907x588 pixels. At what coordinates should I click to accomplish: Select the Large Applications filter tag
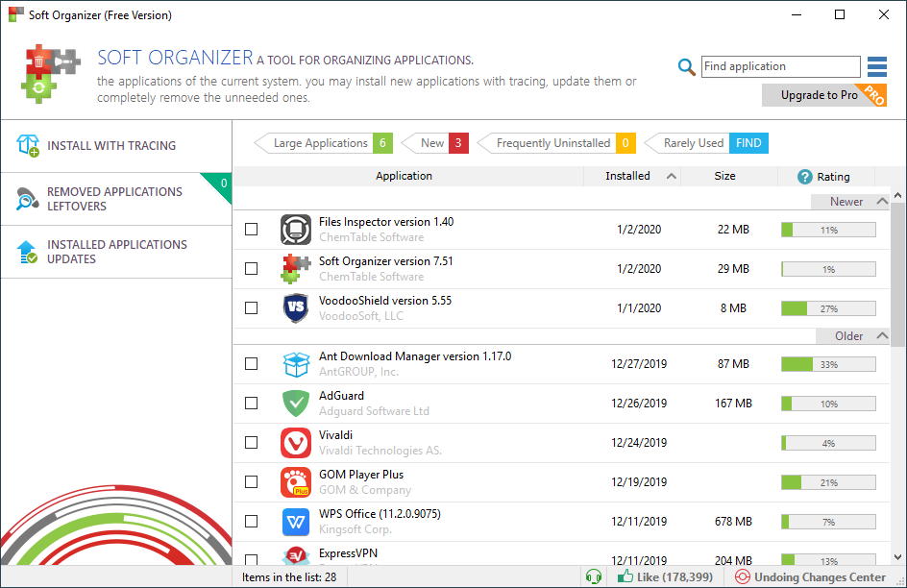(323, 143)
